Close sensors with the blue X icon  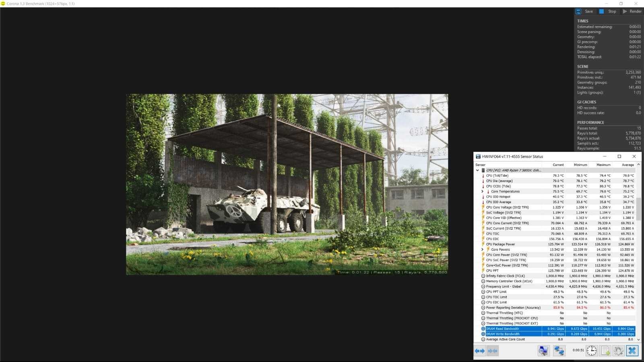632,351
